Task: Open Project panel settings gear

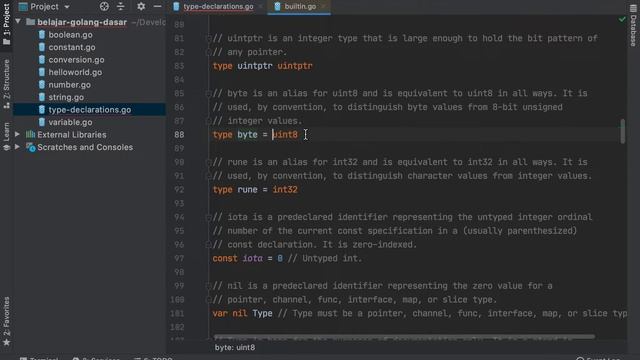Action: pyautogui.click(x=141, y=7)
